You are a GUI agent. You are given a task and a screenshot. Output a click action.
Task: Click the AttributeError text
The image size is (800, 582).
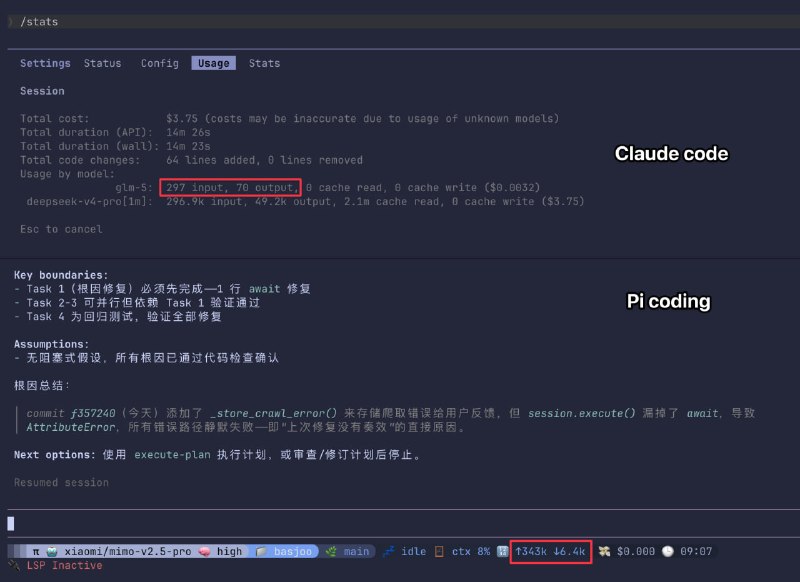pyautogui.click(x=71, y=427)
